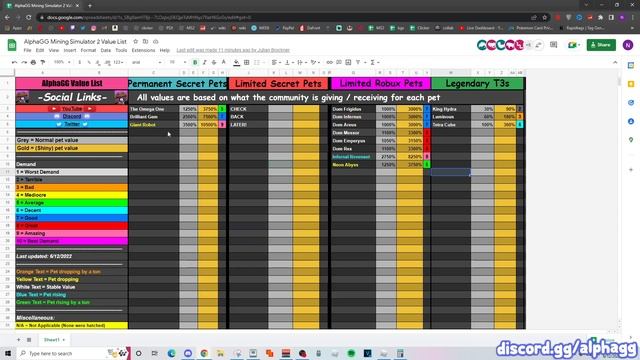Open the font size dropdown
The image size is (640, 360).
click(178, 62)
